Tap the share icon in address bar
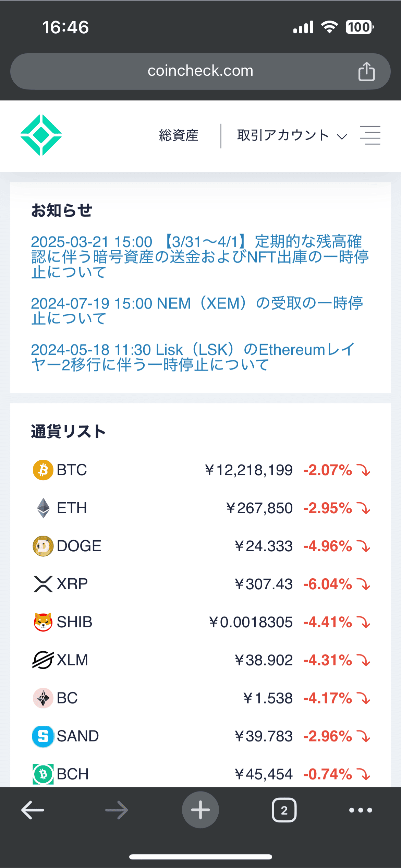 tap(366, 71)
